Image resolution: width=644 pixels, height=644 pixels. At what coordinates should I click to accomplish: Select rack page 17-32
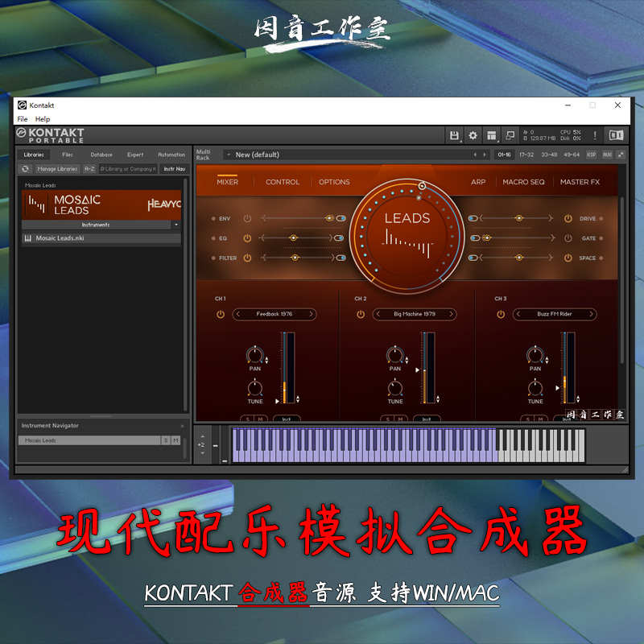[526, 155]
